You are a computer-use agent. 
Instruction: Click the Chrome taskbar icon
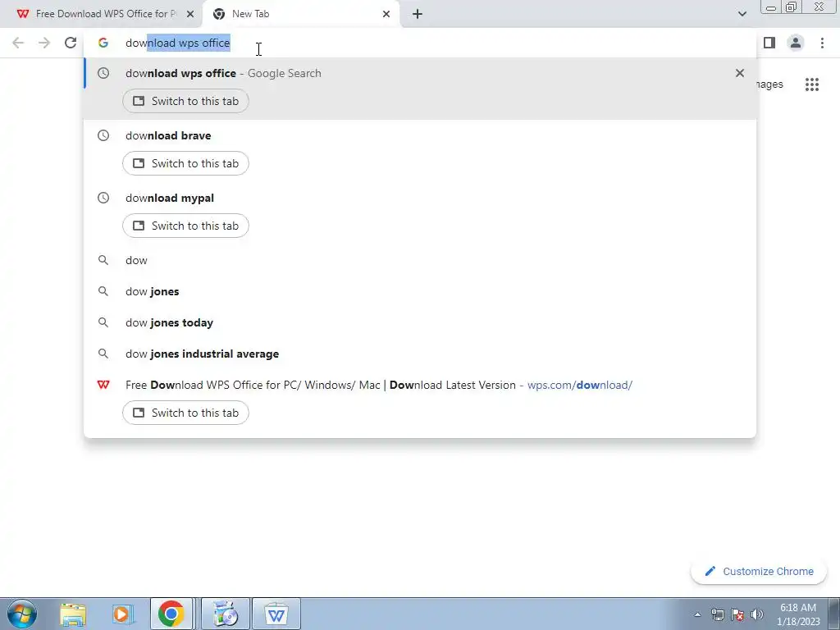click(x=171, y=614)
